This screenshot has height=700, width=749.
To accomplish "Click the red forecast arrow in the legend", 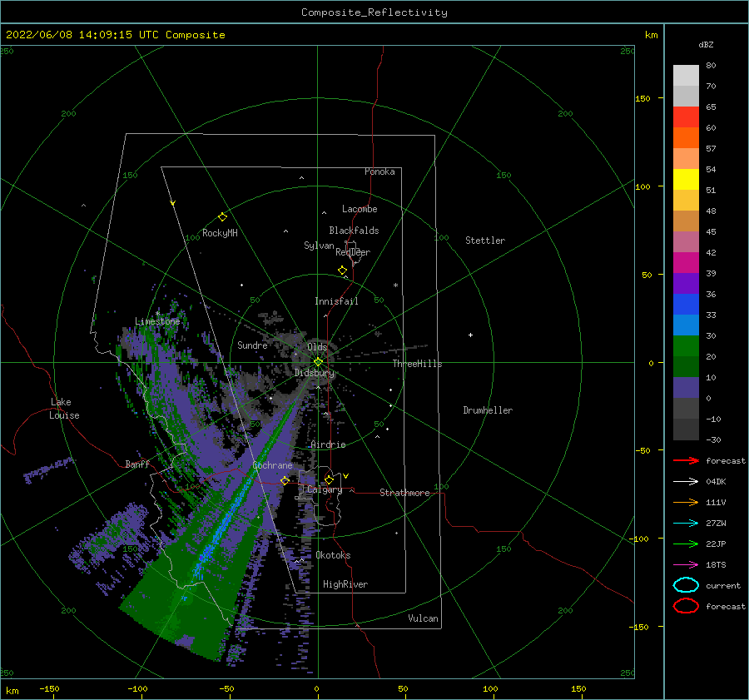I will 686,460.
